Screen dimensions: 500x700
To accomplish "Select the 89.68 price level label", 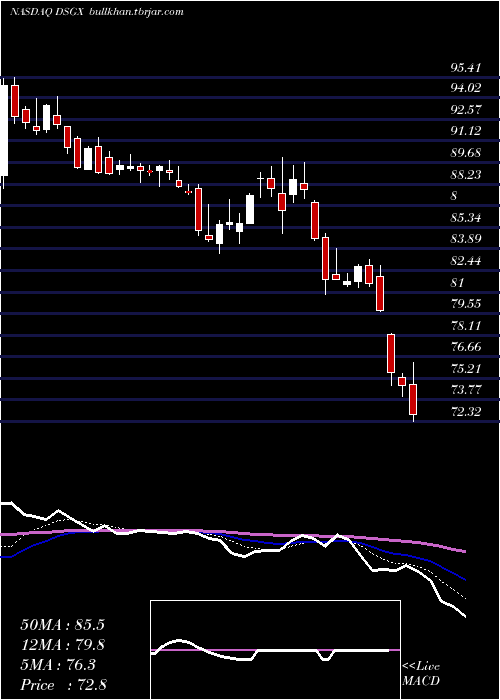I will point(466,153).
